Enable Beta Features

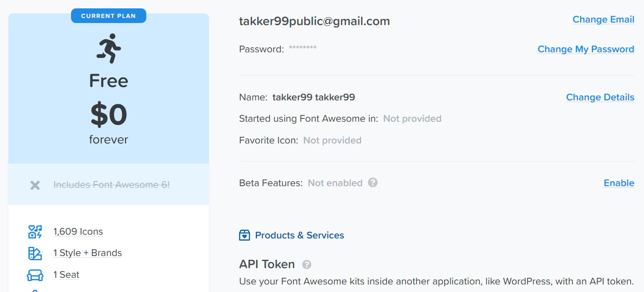click(x=619, y=183)
